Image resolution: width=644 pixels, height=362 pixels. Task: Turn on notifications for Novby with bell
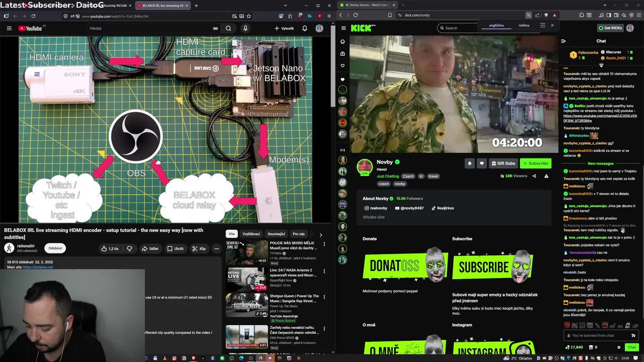(x=469, y=163)
